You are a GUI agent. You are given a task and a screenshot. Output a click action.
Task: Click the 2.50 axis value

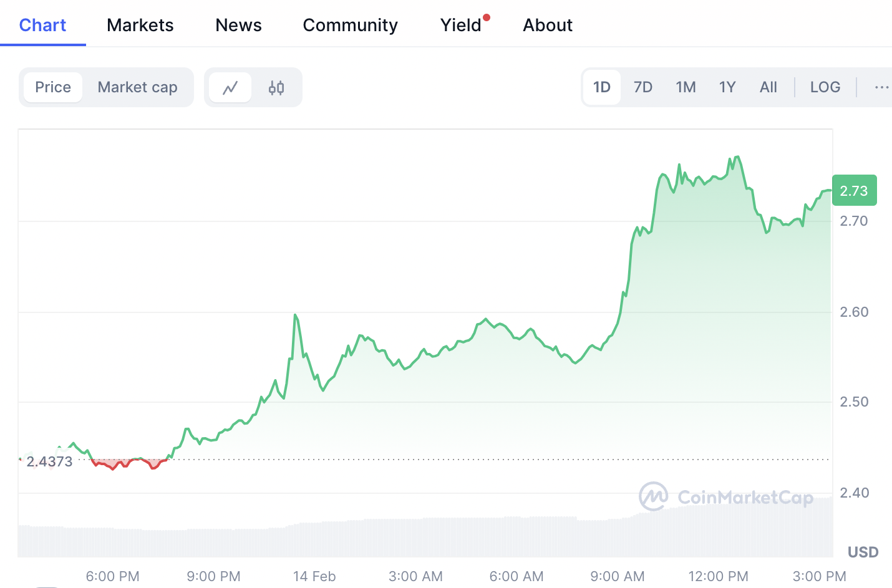point(854,402)
